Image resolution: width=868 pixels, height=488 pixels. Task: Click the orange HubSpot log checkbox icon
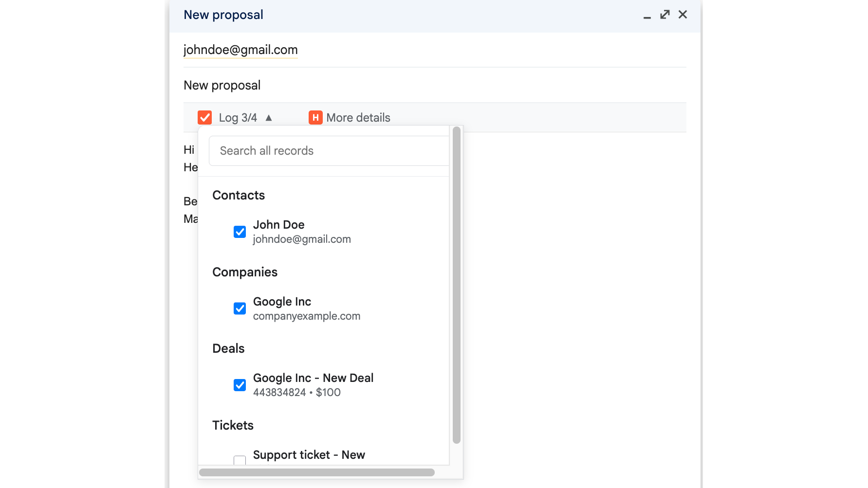click(204, 117)
